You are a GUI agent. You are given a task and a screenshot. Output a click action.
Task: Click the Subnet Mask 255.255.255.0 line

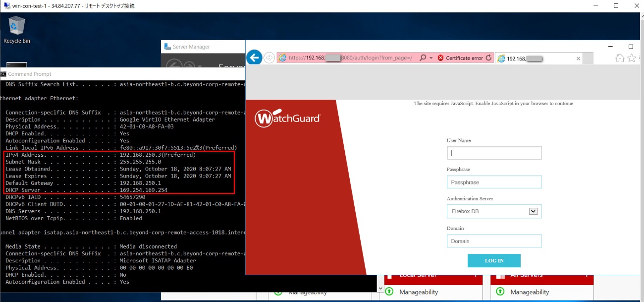[83, 162]
